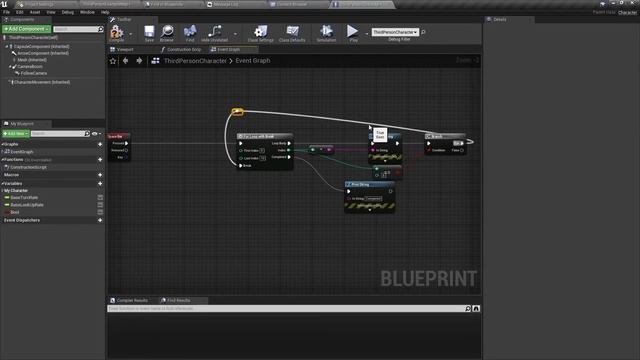Bookmark the graph with the star icon
This screenshot has width=640, height=360.
coord(113,61)
